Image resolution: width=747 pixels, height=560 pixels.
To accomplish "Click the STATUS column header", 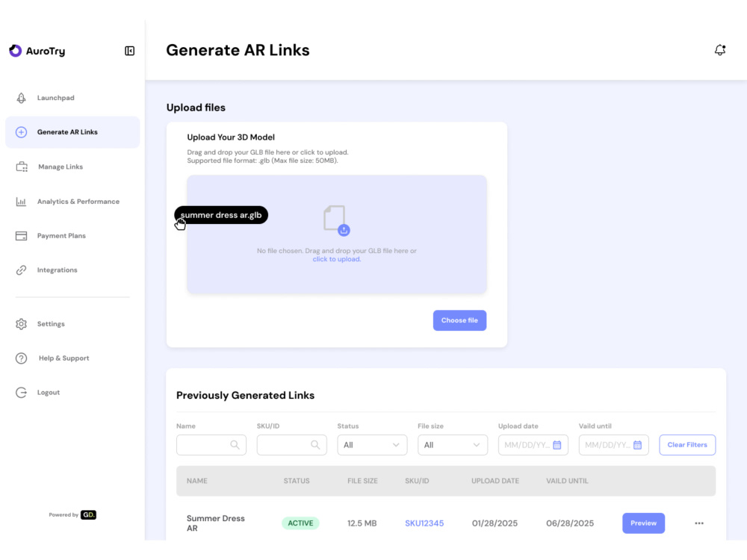I will coord(297,482).
